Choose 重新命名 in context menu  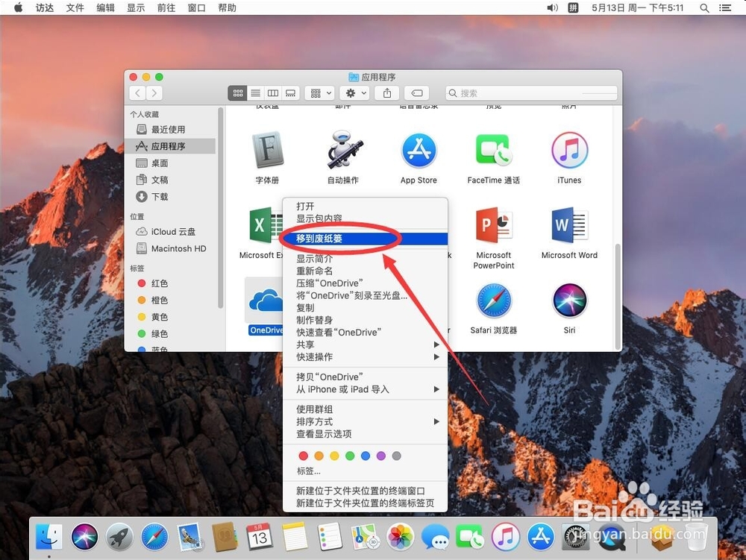click(365, 271)
